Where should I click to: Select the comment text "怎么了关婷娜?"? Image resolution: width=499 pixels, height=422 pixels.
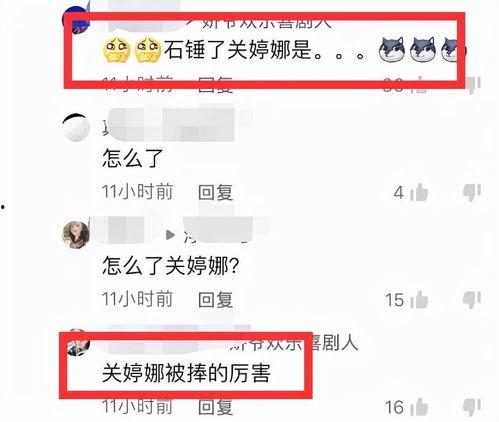coord(171,266)
